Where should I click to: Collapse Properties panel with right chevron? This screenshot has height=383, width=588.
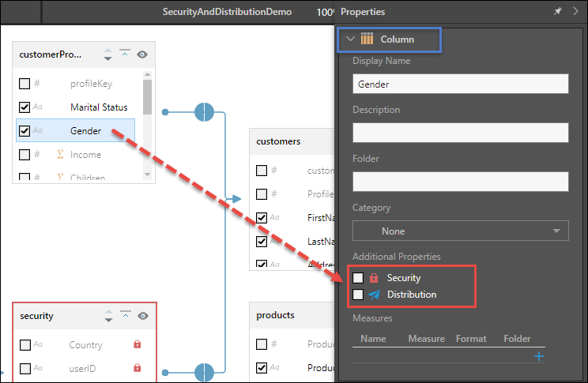pos(575,12)
